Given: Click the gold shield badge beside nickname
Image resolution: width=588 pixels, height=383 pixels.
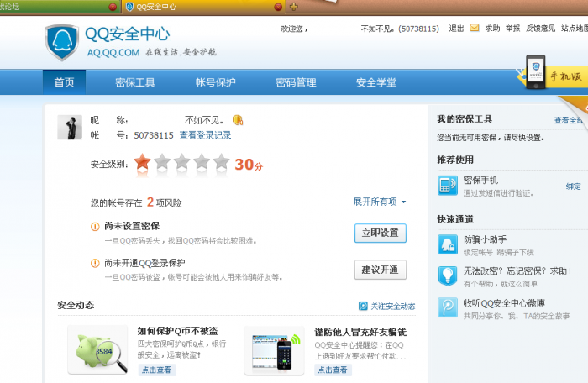Looking at the screenshot, I should coord(238,120).
